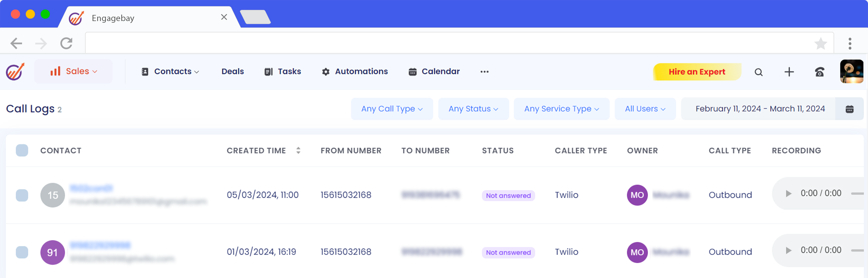
Task: Click the user profile avatar thumbnail
Action: (851, 72)
